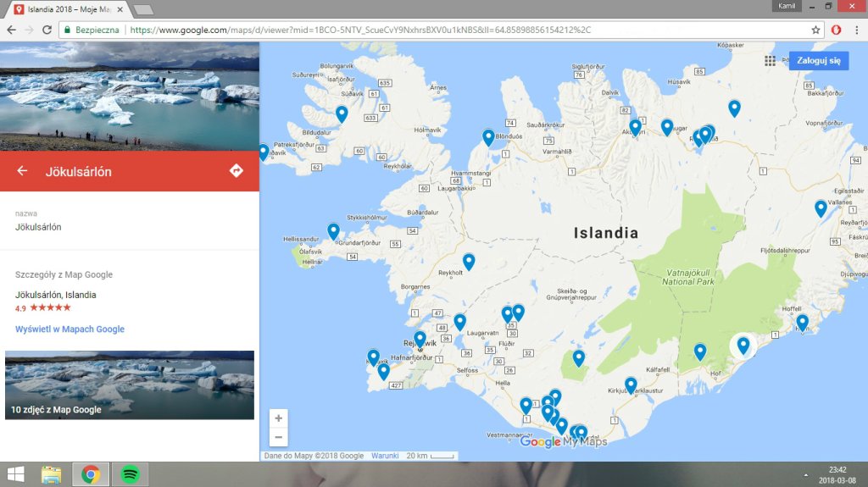Click the Zaloguj się sign-in button
This screenshot has height=487, width=868.
click(x=819, y=60)
